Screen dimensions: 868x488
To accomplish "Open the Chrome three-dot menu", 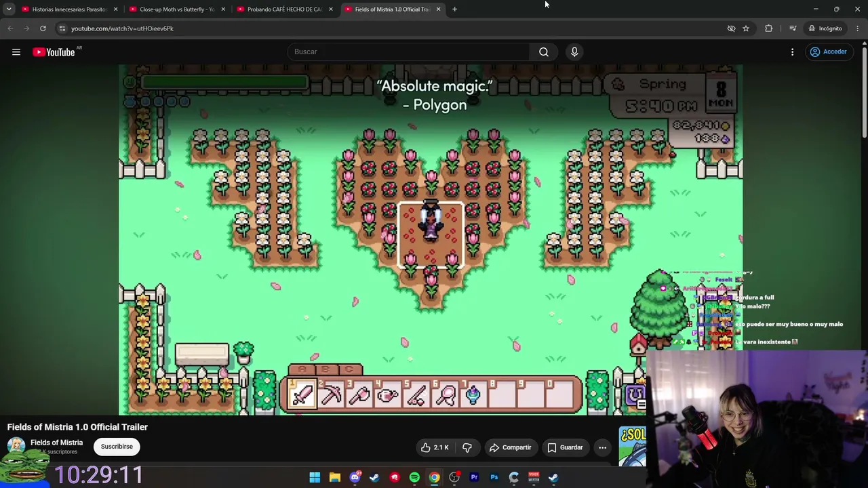I will 858,28.
